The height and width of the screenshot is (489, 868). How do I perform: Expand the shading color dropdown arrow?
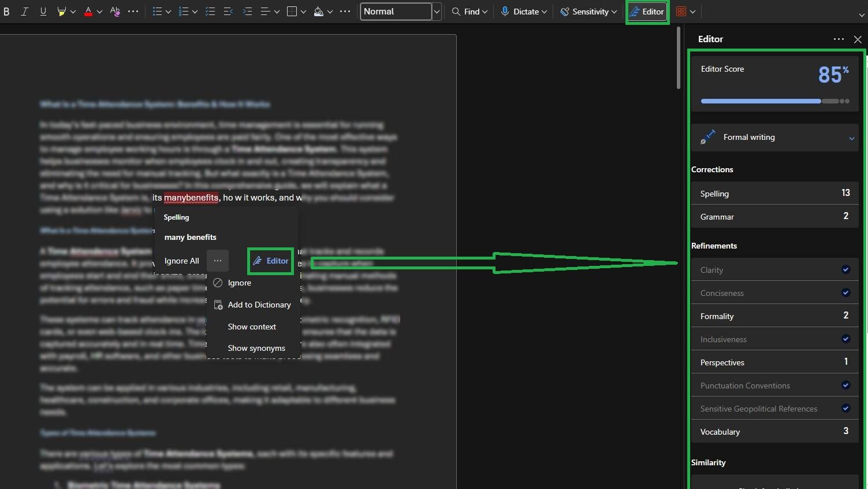(330, 12)
